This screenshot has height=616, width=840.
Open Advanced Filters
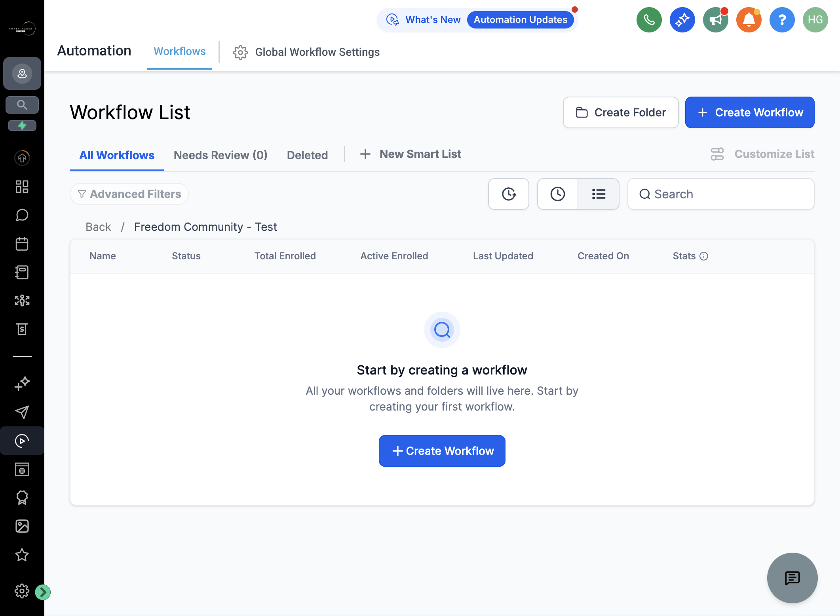(129, 194)
